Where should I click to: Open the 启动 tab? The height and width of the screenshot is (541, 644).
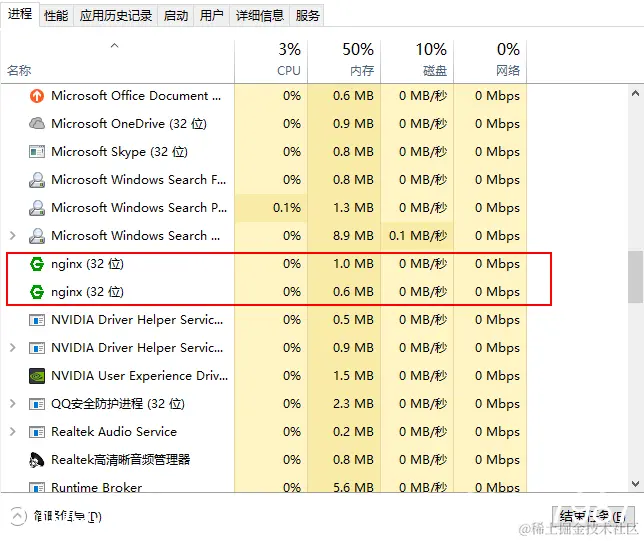coord(176,16)
